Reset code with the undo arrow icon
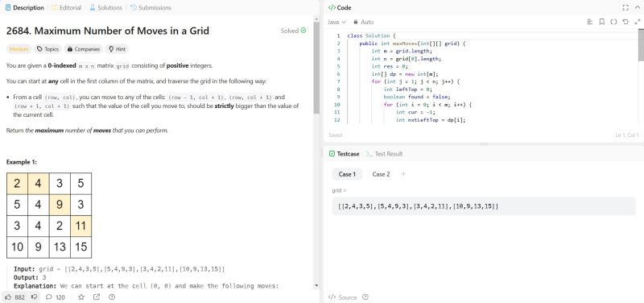 (x=625, y=22)
